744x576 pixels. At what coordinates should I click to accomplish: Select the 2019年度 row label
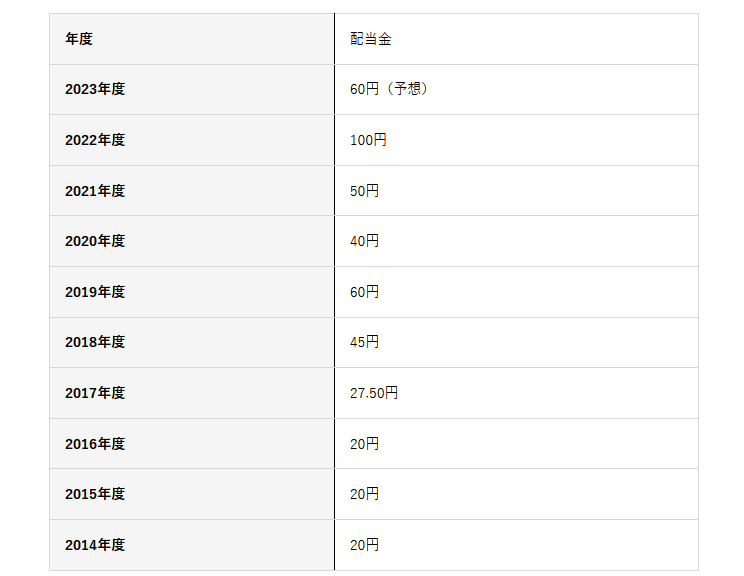click(x=95, y=292)
